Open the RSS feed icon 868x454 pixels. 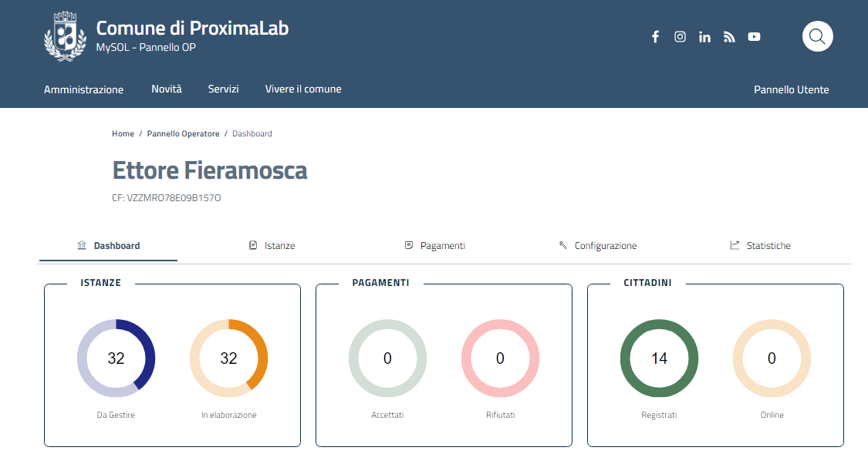pos(729,37)
